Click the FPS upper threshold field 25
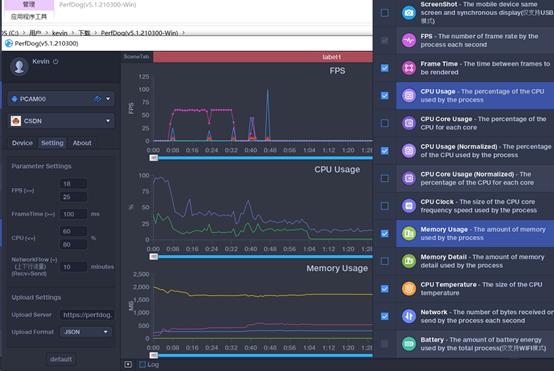This screenshot has width=554, height=371. (x=73, y=197)
